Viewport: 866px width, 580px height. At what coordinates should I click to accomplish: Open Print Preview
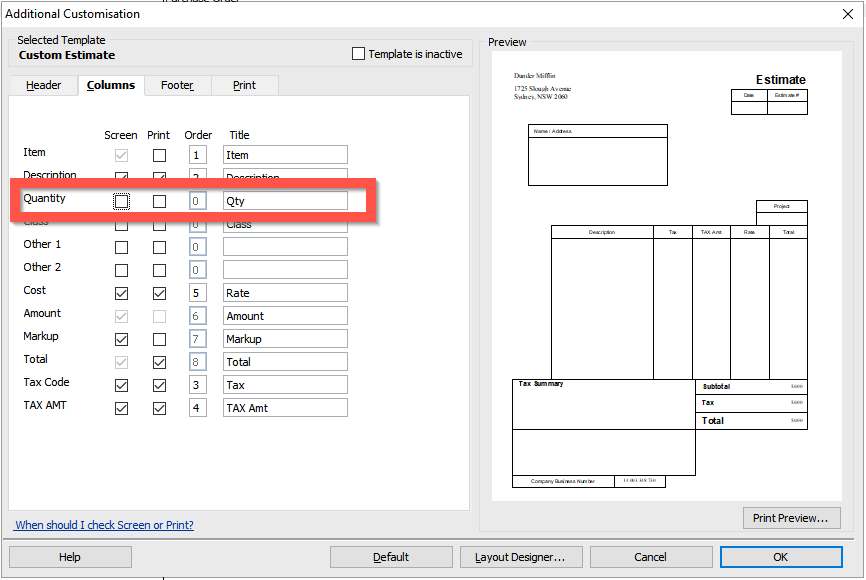[x=791, y=518]
